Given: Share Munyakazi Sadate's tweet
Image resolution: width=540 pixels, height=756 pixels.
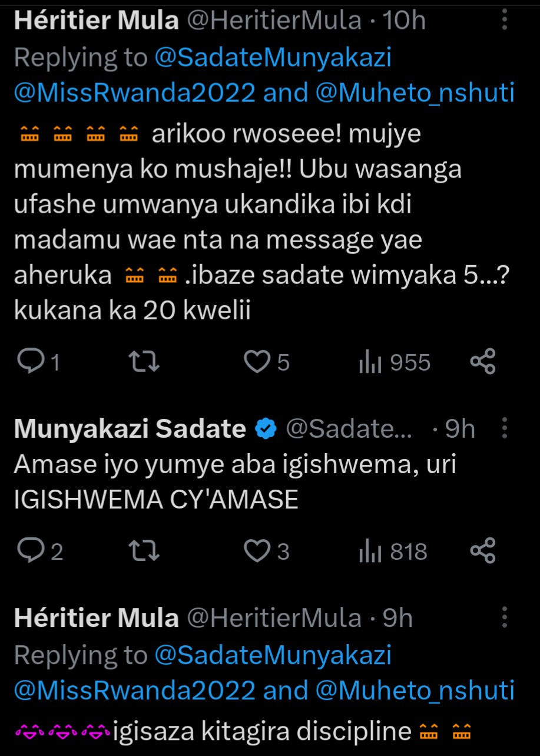Looking at the screenshot, I should tap(483, 551).
